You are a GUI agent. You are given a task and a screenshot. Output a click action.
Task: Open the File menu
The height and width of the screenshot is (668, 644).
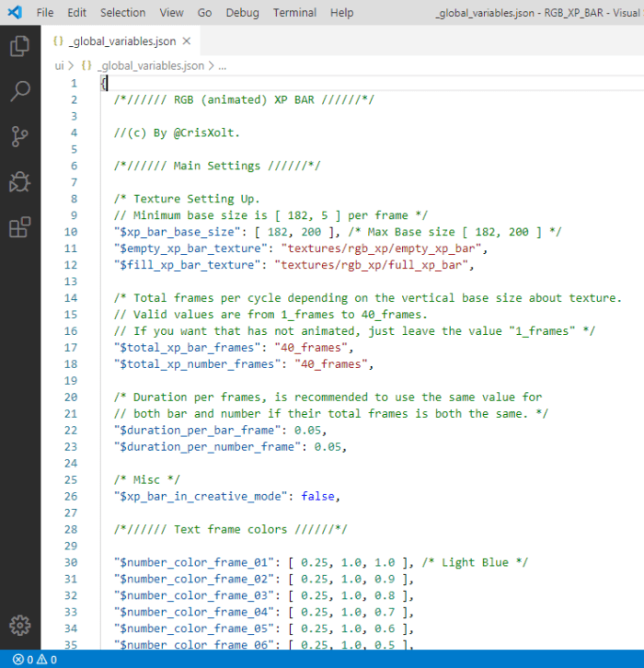(45, 13)
